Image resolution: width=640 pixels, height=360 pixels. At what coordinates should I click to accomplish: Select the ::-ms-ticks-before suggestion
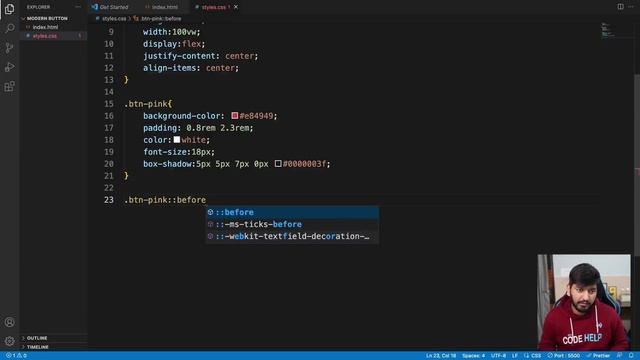pos(292,224)
